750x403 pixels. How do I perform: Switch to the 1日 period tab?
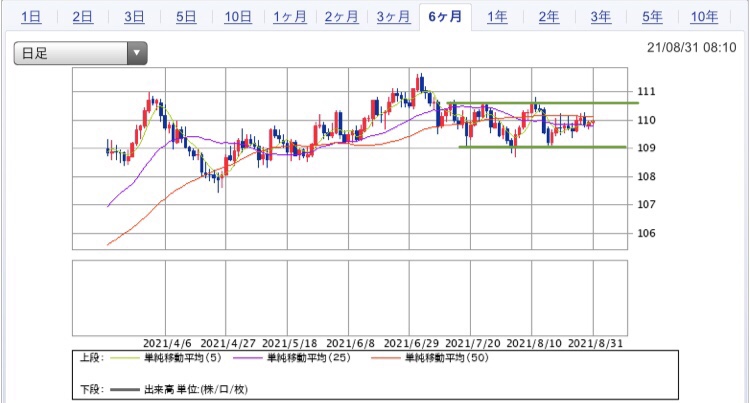coord(31,17)
